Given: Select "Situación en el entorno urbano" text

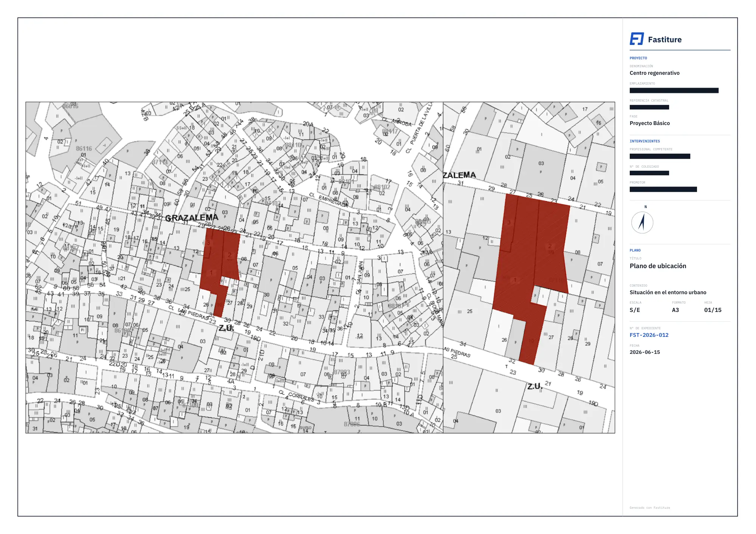Looking at the screenshot, I should pyautogui.click(x=668, y=292).
